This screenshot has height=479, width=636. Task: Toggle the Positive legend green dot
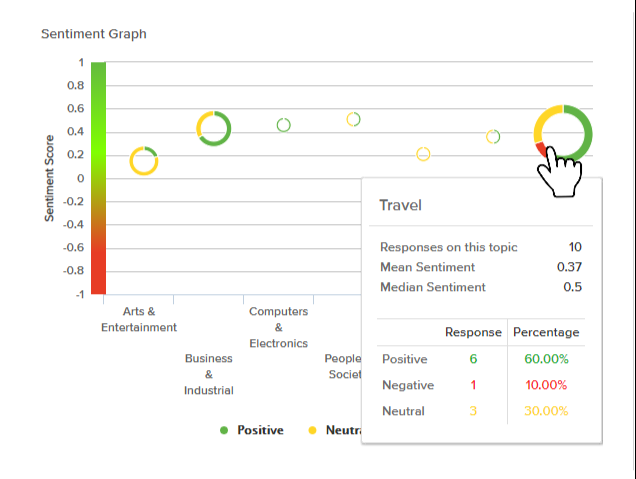coord(224,430)
